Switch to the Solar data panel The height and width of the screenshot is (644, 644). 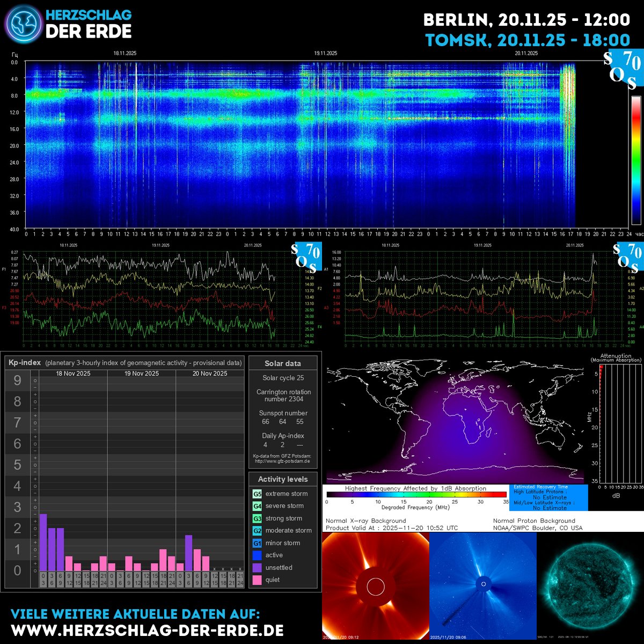(x=283, y=363)
